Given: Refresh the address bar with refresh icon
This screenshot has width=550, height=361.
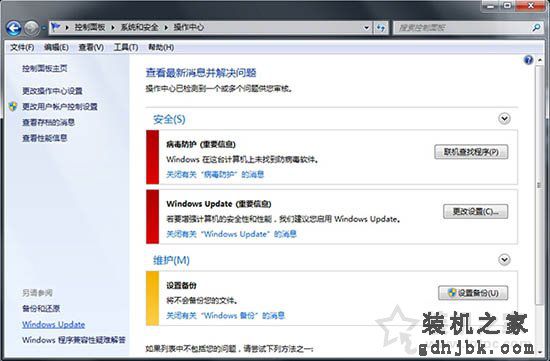Looking at the screenshot, I should pos(381,27).
